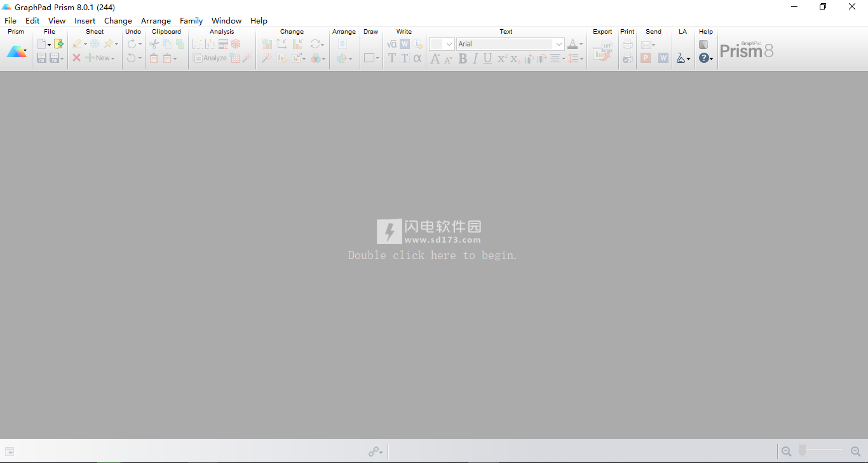Click the Prism rainbow logo button
The width and height of the screenshot is (868, 463).
[x=15, y=51]
